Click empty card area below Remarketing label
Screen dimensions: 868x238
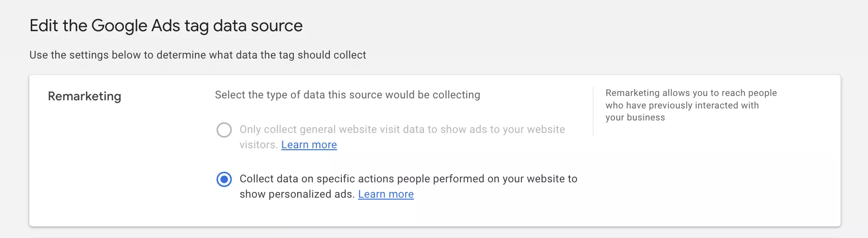pos(96,168)
